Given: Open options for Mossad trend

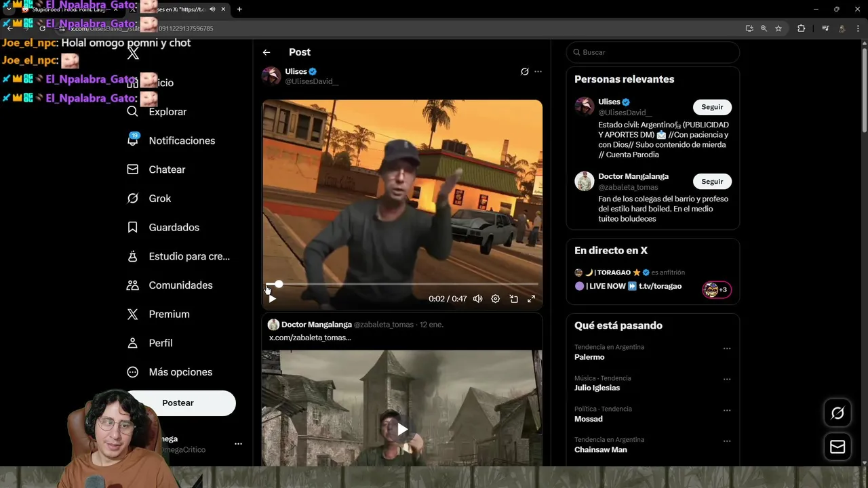Looking at the screenshot, I should point(727,410).
